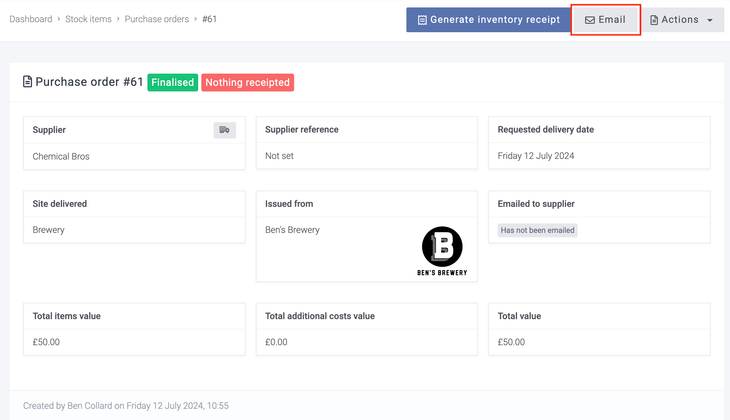Click the Ben's Brewery logo image
The image size is (730, 420).
[x=442, y=251]
